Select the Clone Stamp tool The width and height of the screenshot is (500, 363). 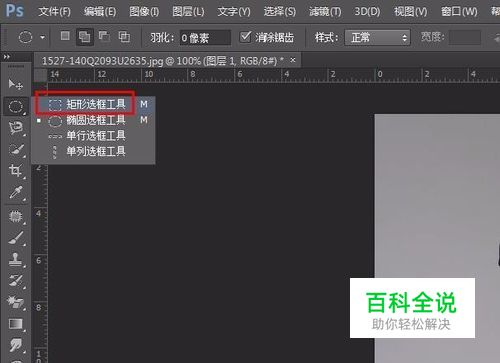[x=15, y=259]
